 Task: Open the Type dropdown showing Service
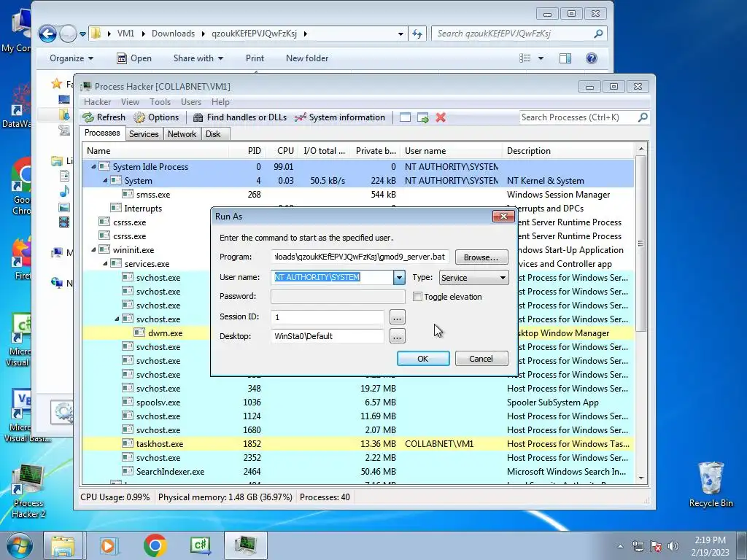click(x=473, y=278)
